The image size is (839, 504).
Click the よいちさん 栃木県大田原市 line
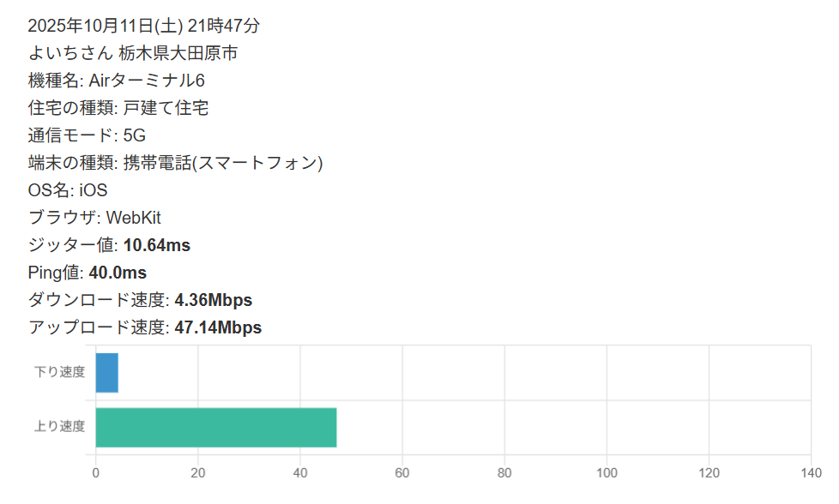pyautogui.click(x=133, y=53)
